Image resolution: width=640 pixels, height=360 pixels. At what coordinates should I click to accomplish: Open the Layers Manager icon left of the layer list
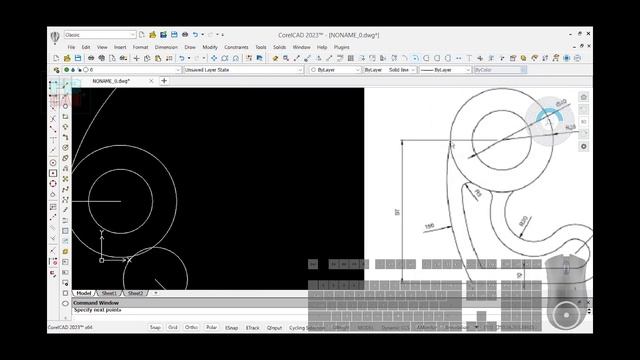click(x=56, y=70)
